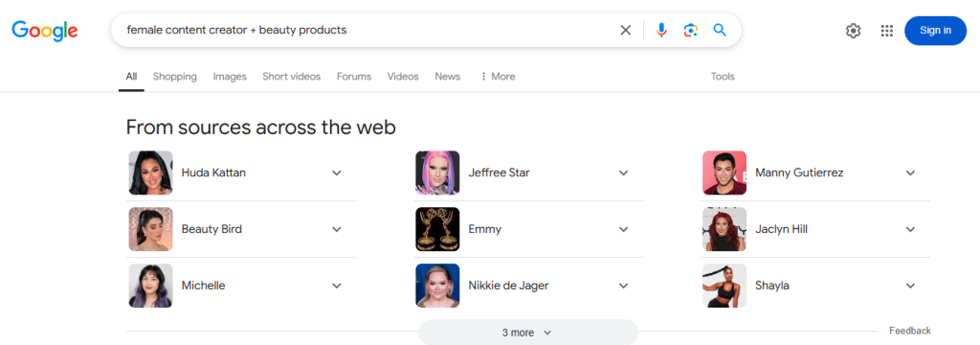Viewport: 980px width, 345px height.
Task: Click Michelle thumbnail image
Action: click(150, 286)
